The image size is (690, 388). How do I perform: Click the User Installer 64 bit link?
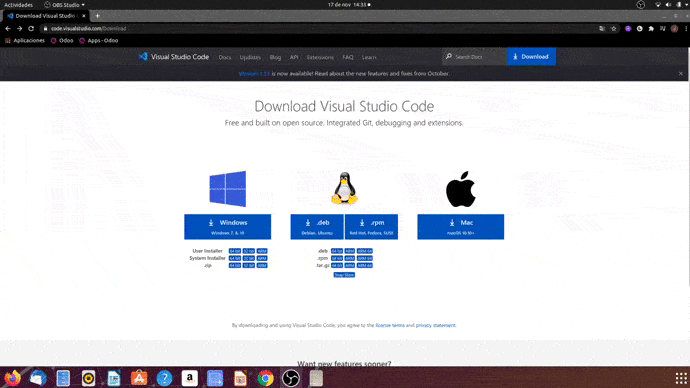[x=235, y=251]
